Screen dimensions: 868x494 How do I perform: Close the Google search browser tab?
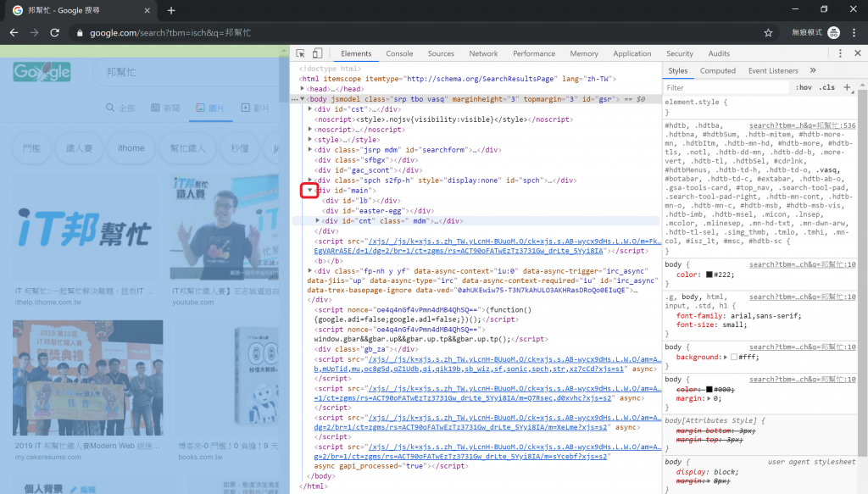click(x=147, y=10)
